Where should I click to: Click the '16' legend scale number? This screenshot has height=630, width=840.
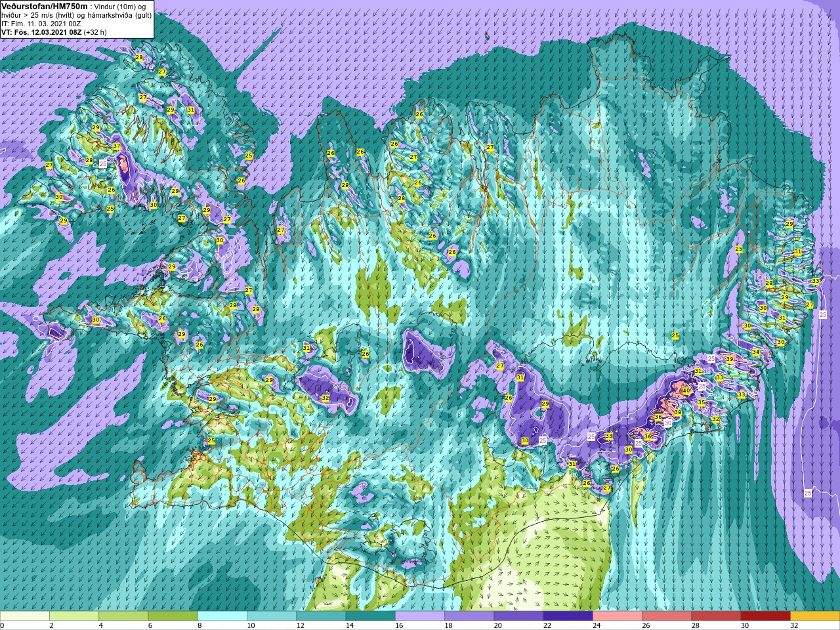pos(399,625)
